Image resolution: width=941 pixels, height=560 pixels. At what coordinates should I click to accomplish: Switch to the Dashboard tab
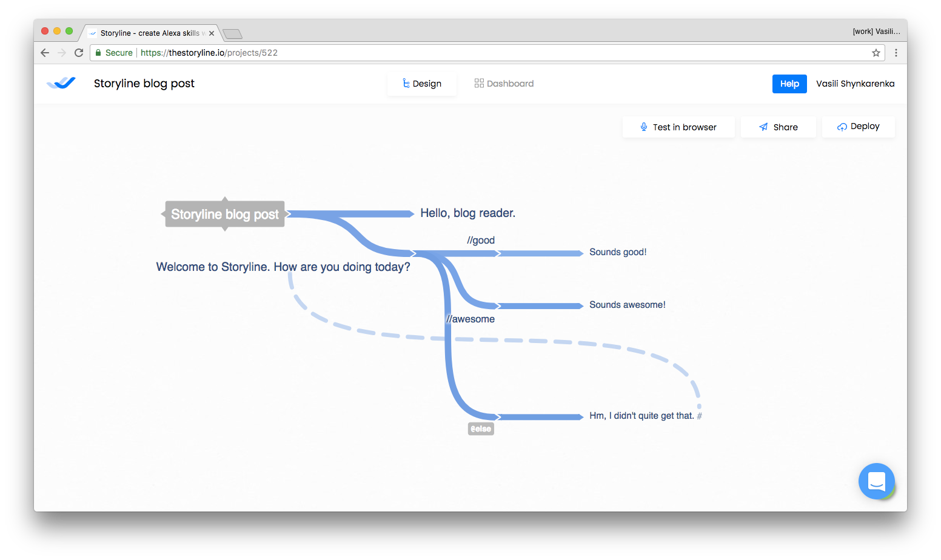[504, 84]
